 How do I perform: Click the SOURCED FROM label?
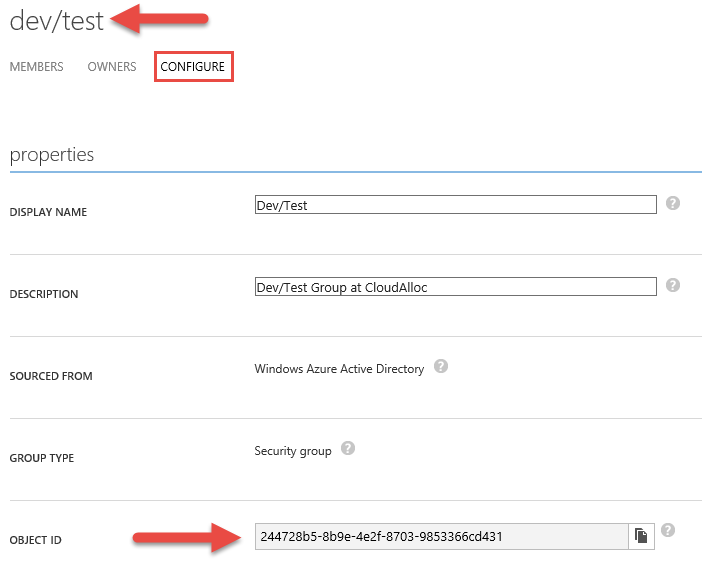pos(50,377)
